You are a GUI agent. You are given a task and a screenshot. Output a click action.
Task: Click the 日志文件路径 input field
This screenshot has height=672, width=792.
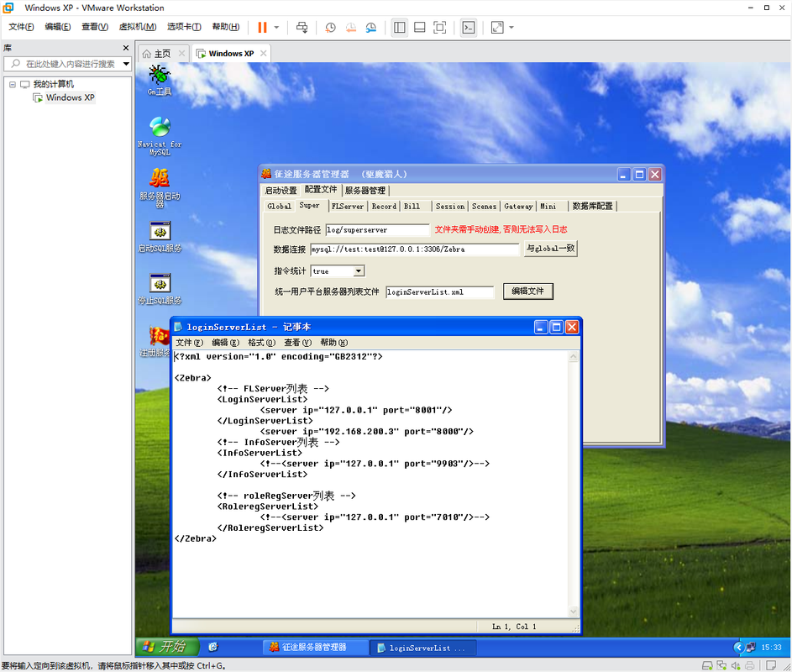click(x=377, y=230)
